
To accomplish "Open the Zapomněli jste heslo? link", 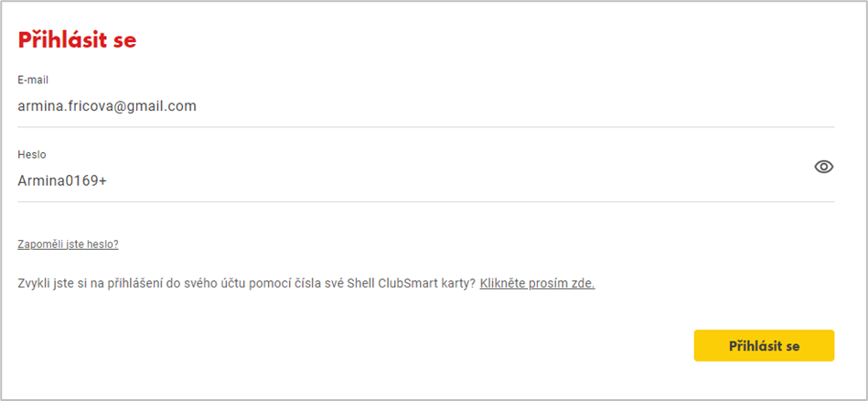I will pos(68,244).
